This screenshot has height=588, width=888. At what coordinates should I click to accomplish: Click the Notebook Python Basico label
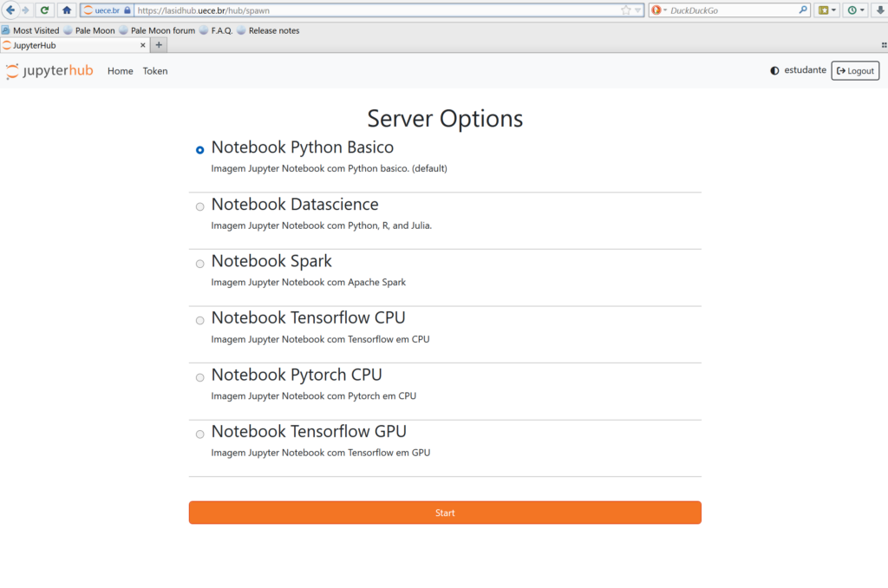pyautogui.click(x=303, y=147)
